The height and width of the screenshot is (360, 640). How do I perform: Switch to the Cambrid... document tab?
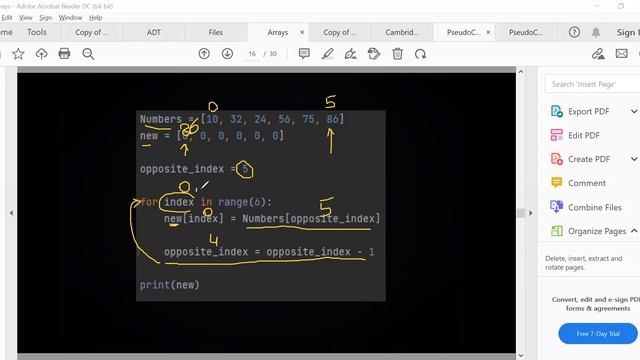click(x=402, y=32)
